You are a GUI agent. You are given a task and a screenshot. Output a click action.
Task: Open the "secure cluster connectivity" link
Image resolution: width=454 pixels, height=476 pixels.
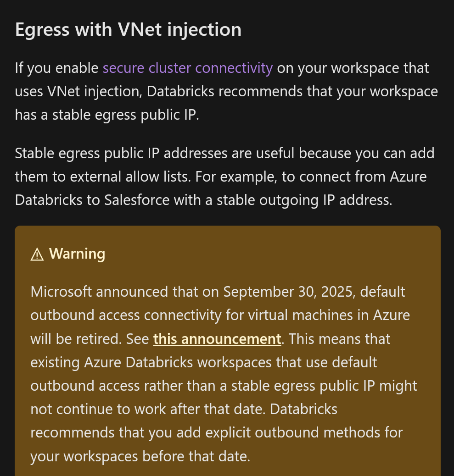coord(188,68)
